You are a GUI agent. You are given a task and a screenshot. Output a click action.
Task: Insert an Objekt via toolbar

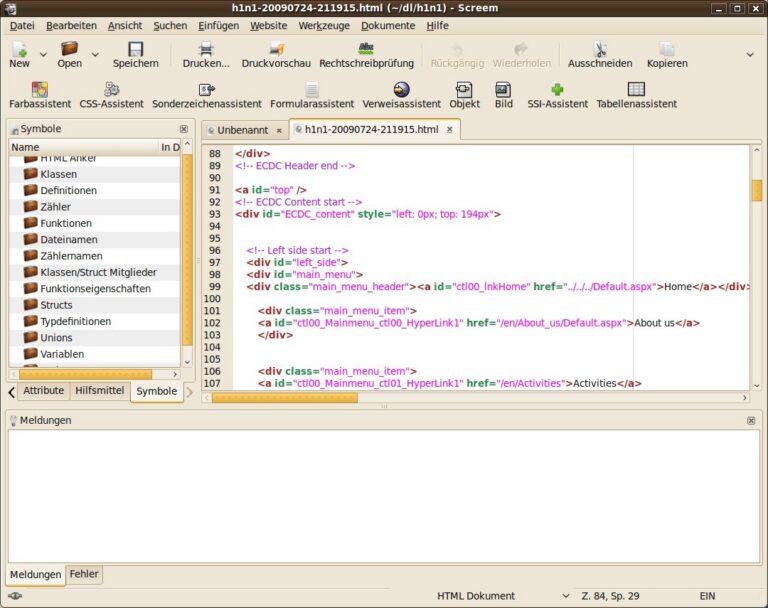(x=464, y=96)
